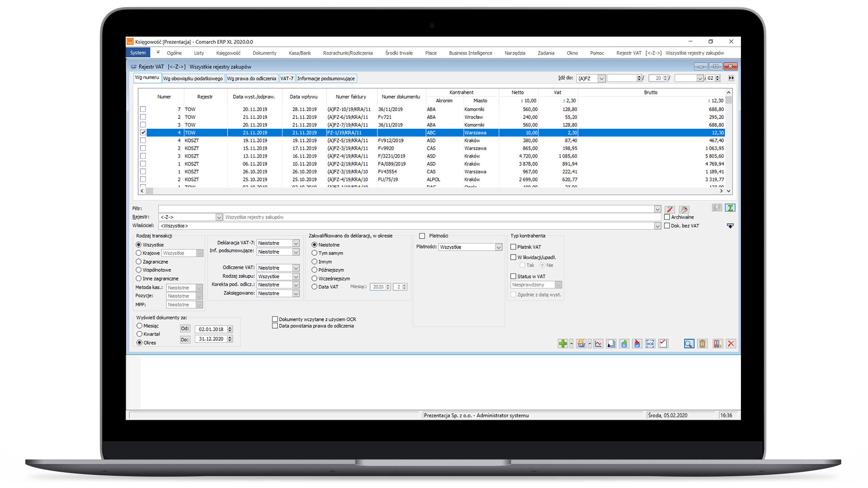This screenshot has width=868, height=488.
Task: Select the Krajowe radio button
Action: [x=139, y=253]
